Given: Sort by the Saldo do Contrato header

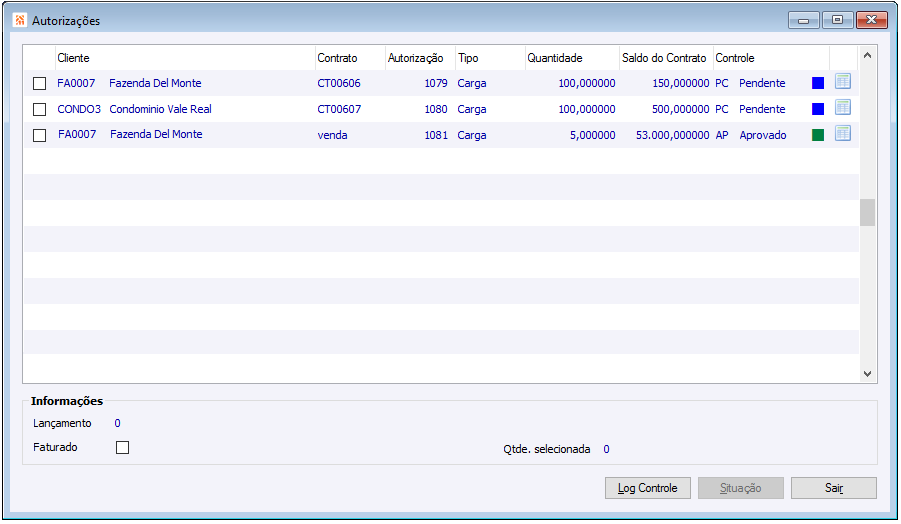Looking at the screenshot, I should (x=667, y=58).
